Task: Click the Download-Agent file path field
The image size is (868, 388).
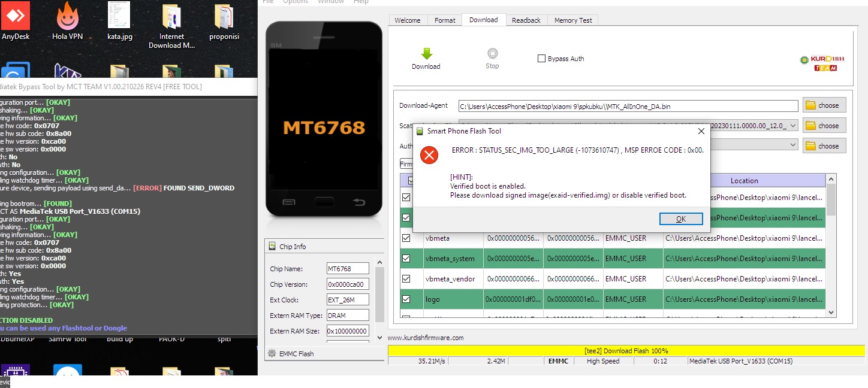Action: (628, 106)
